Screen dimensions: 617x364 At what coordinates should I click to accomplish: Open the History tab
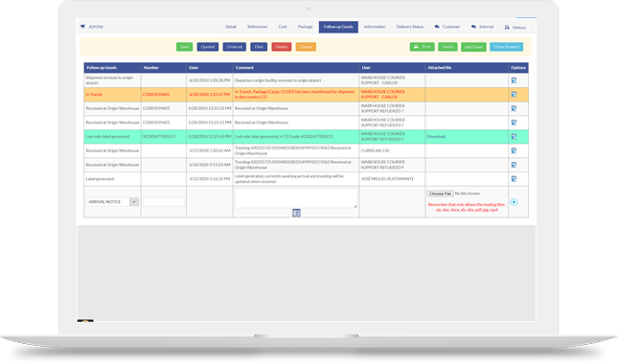(515, 27)
